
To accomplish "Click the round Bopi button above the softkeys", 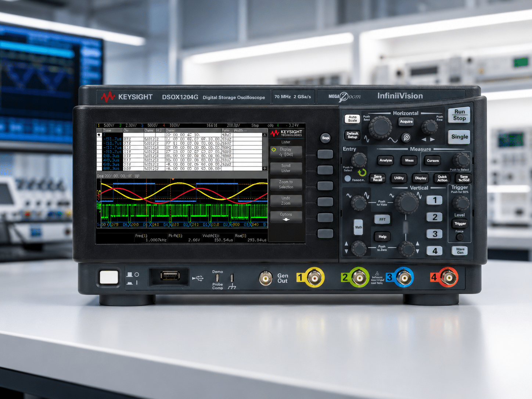I will tap(326, 138).
